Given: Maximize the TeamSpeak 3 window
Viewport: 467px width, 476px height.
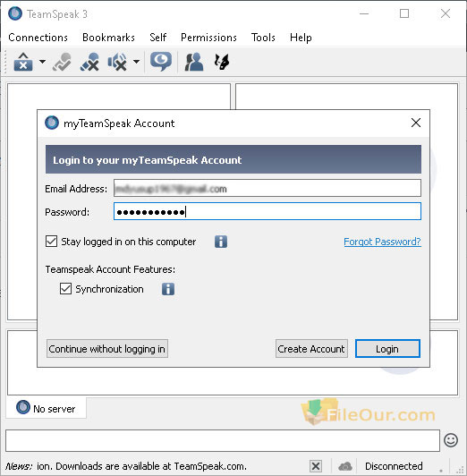Looking at the screenshot, I should pyautogui.click(x=404, y=13).
